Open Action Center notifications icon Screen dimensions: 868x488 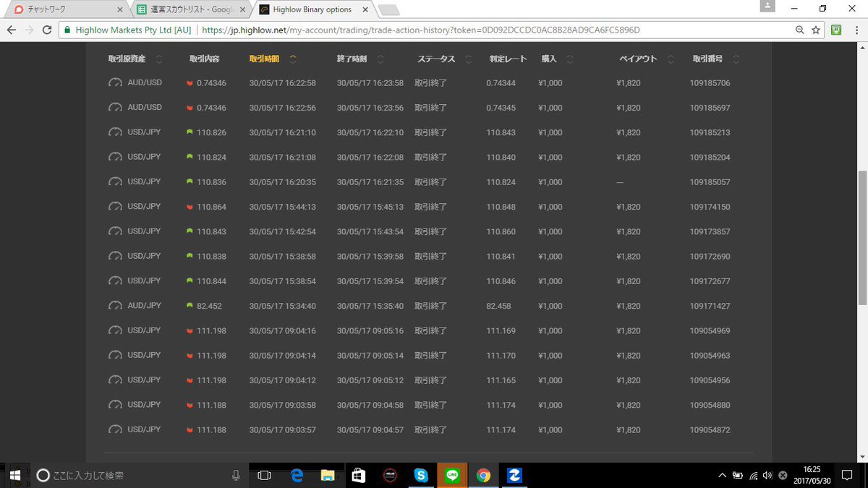click(x=847, y=476)
